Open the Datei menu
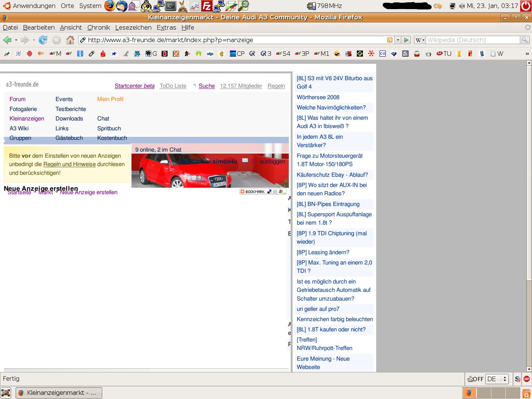This screenshot has width=532, height=399. click(x=10, y=27)
